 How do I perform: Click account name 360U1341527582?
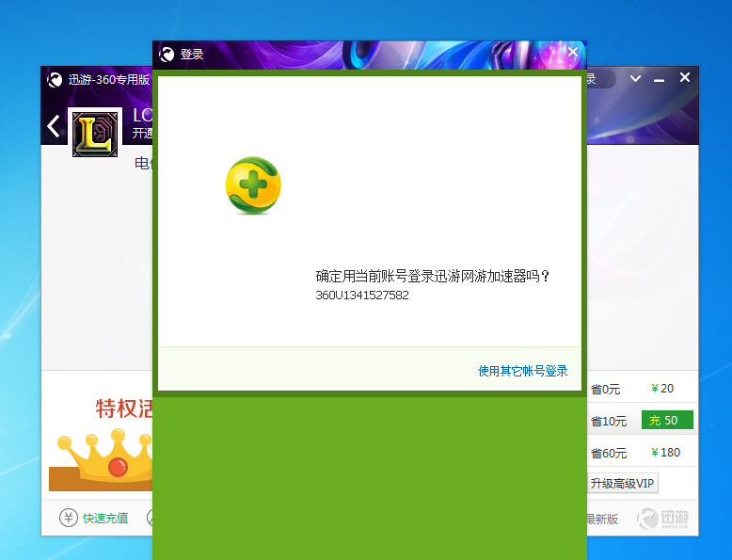[362, 296]
